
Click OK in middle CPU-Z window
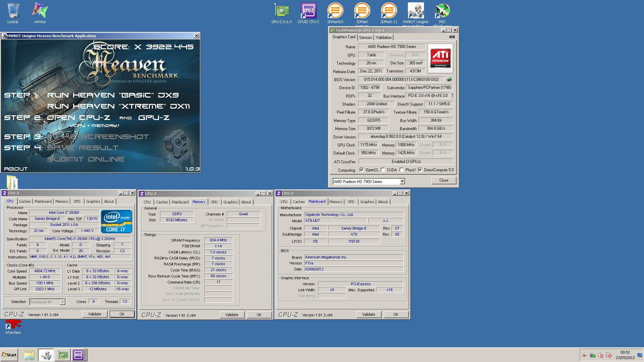click(259, 315)
